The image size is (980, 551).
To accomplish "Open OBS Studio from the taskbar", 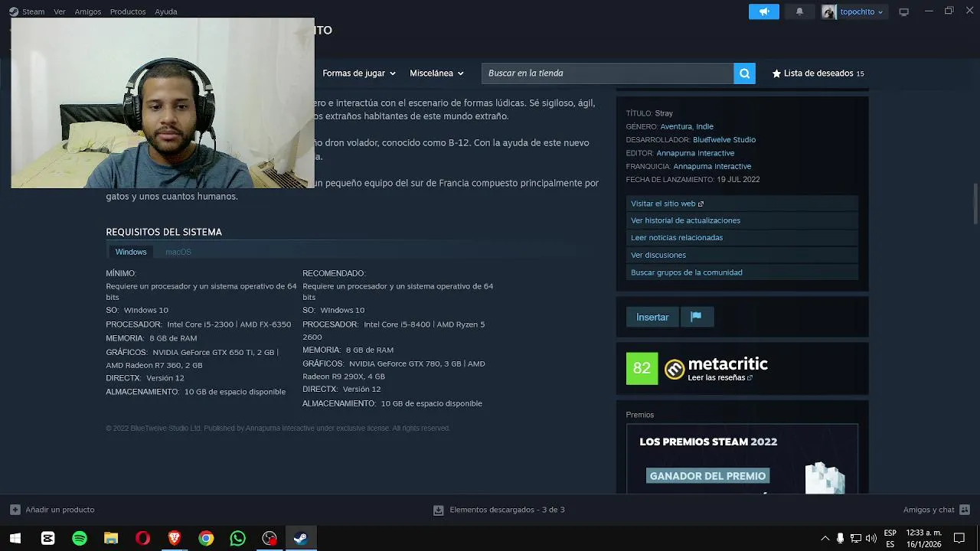I will pos(269,538).
